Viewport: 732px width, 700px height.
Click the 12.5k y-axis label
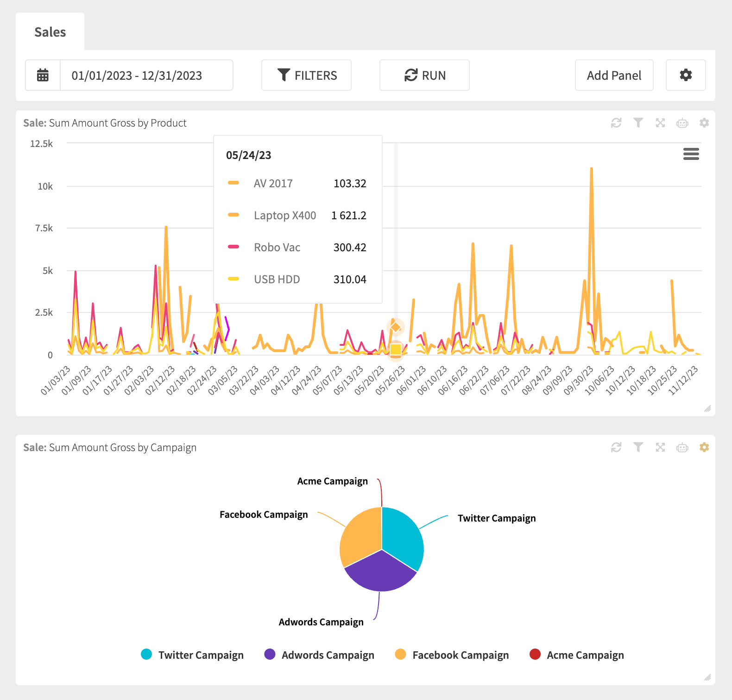click(41, 144)
